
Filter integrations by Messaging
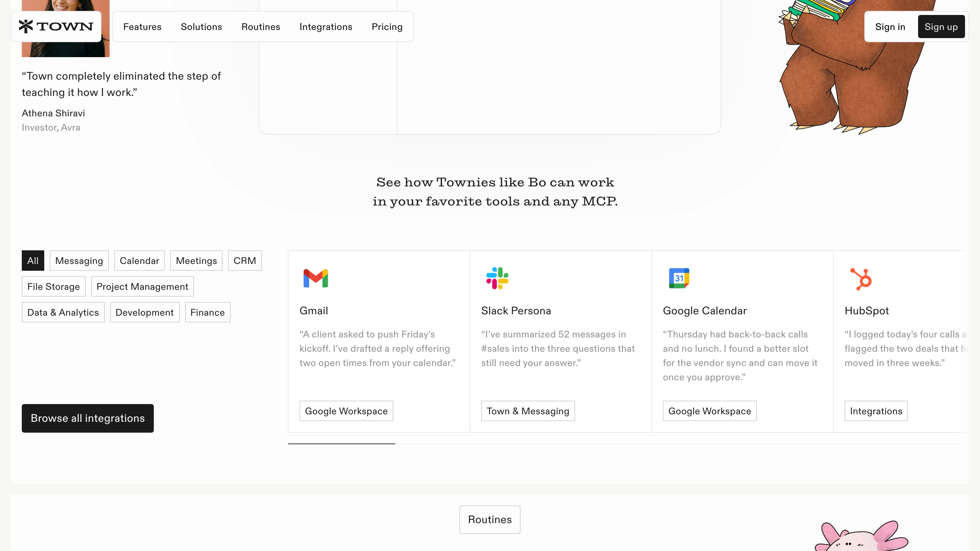(79, 261)
